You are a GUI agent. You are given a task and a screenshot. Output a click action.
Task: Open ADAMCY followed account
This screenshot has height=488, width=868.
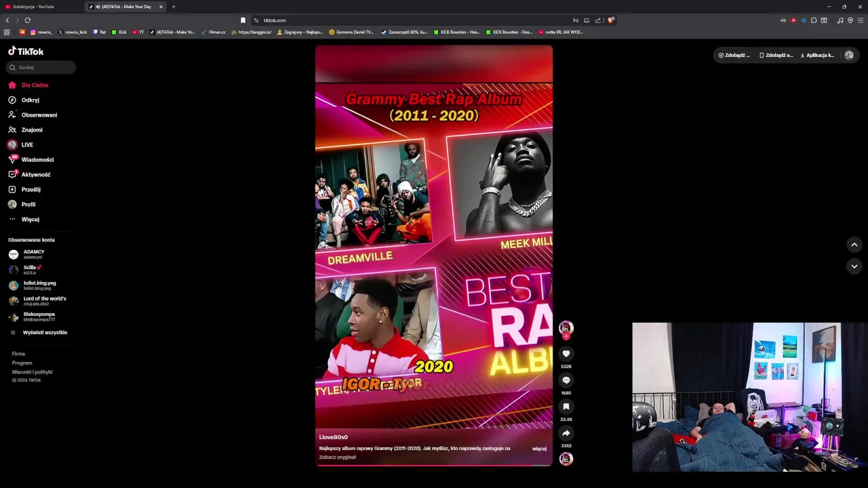(x=27, y=254)
